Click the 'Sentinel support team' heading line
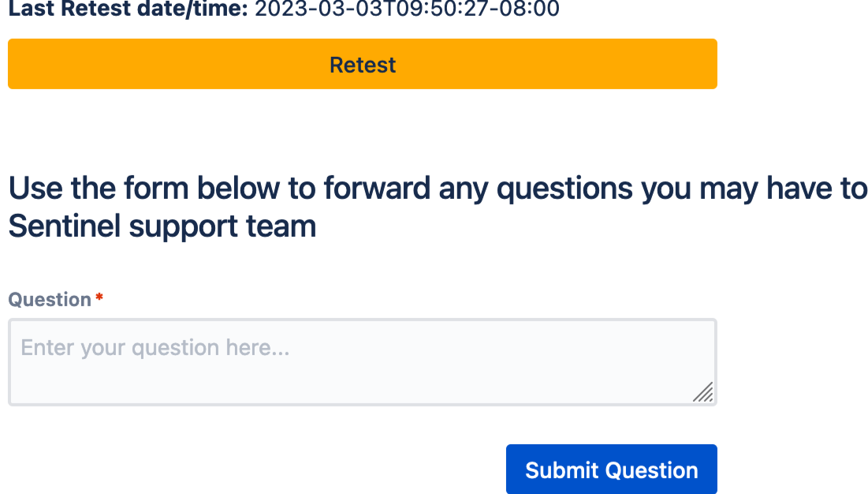 point(162,227)
